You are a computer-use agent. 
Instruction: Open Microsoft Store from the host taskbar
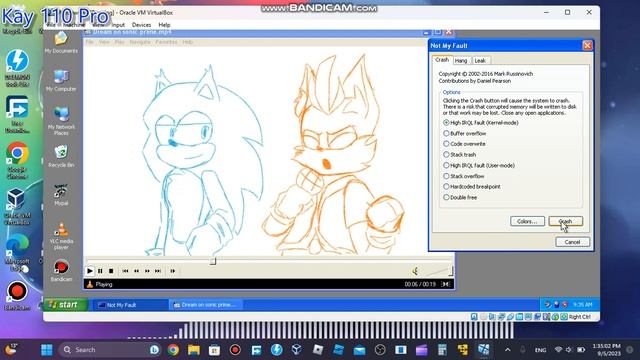pos(214,350)
